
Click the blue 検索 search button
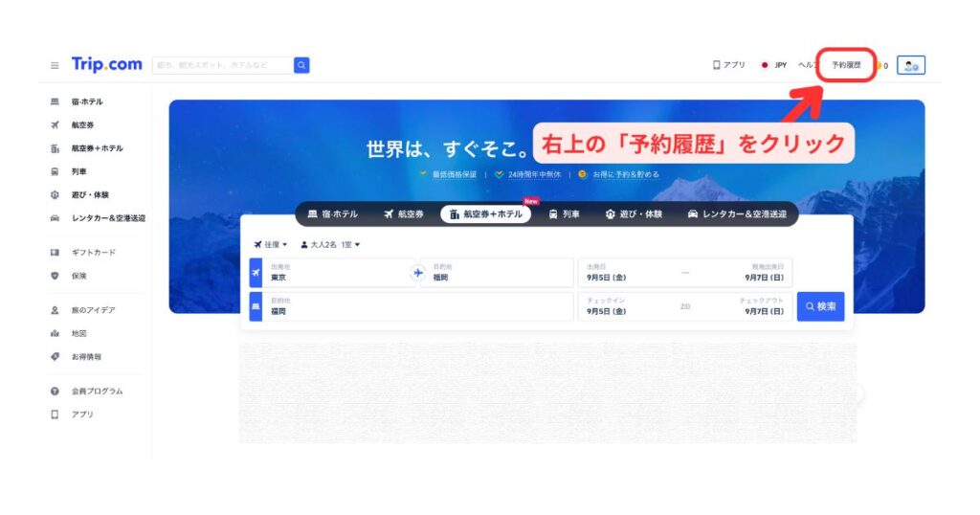coord(820,306)
